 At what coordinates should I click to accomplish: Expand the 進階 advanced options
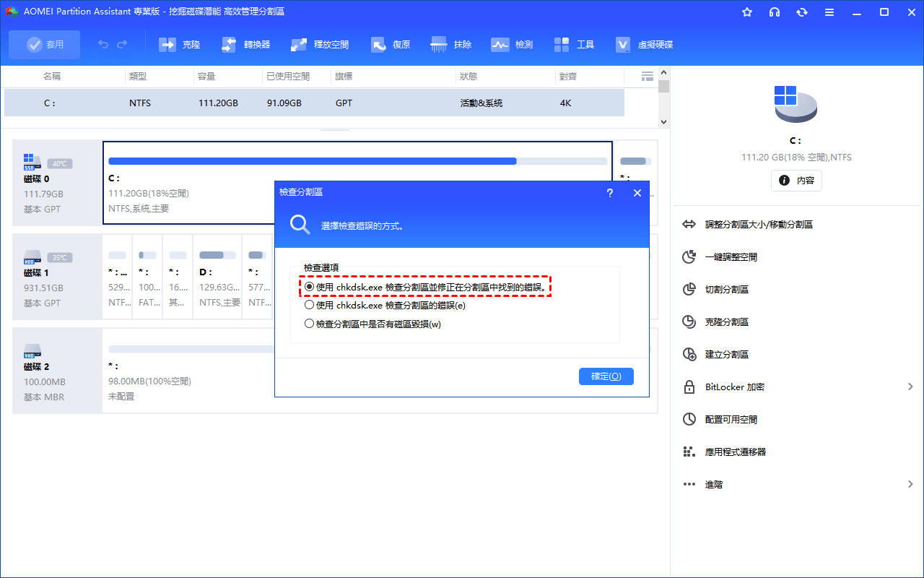click(x=910, y=485)
